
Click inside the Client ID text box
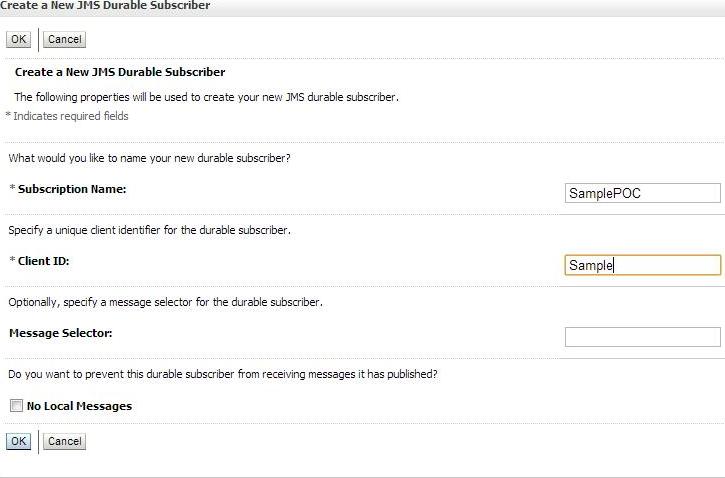pyautogui.click(x=642, y=265)
